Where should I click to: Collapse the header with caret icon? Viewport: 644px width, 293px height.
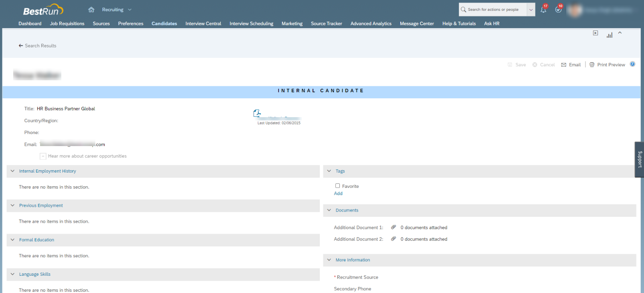(620, 33)
